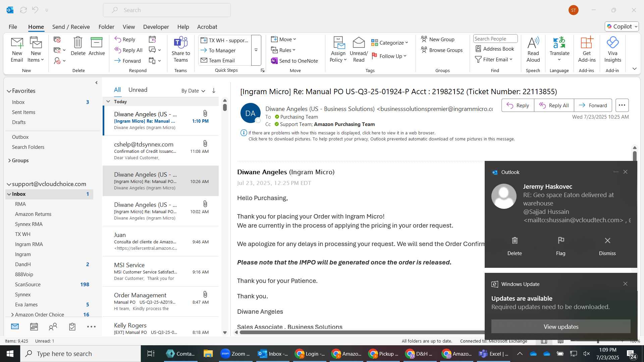This screenshot has width=644, height=362.
Task: Flag Jeremy Haskovec notification message
Action: pos(561,246)
